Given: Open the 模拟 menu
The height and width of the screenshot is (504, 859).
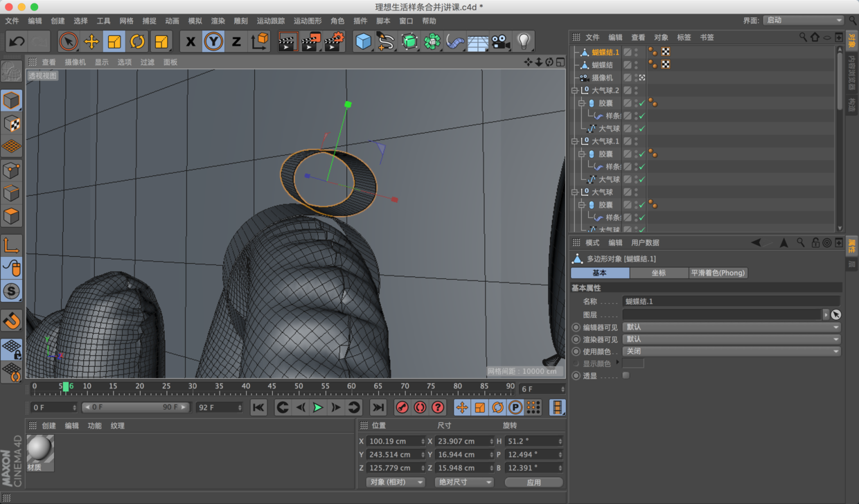Looking at the screenshot, I should (x=195, y=21).
